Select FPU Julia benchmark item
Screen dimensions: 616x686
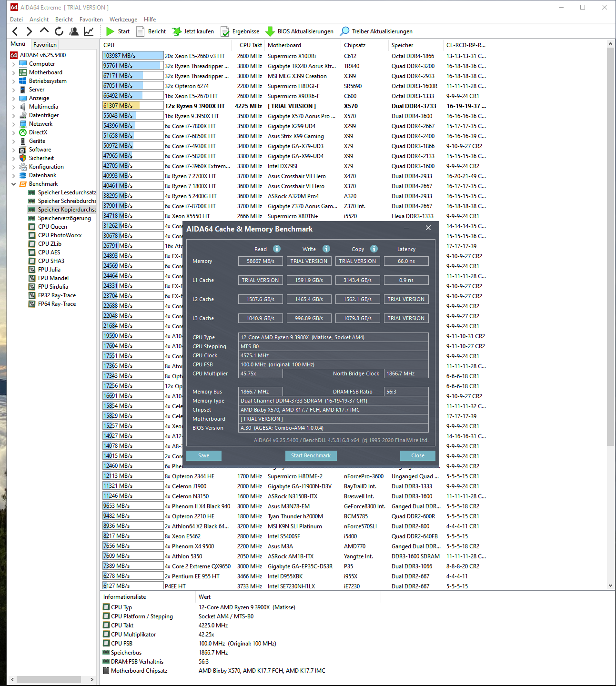click(x=49, y=270)
